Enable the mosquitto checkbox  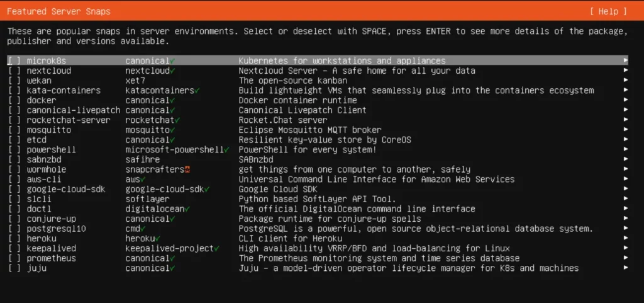pyautogui.click(x=14, y=130)
